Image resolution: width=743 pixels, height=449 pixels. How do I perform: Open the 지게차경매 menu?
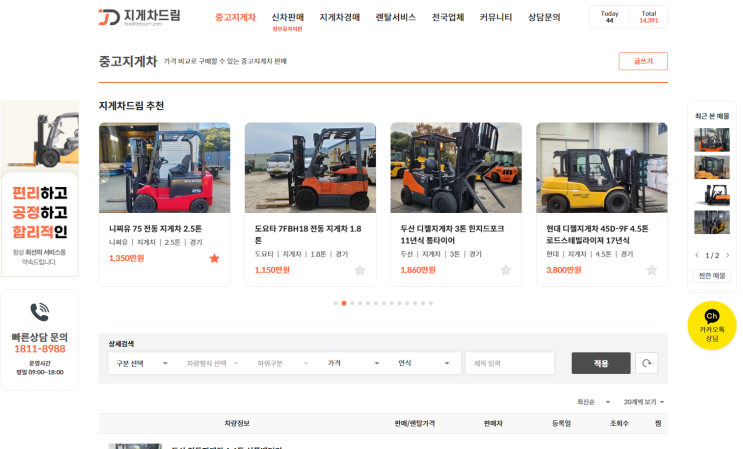pos(339,18)
